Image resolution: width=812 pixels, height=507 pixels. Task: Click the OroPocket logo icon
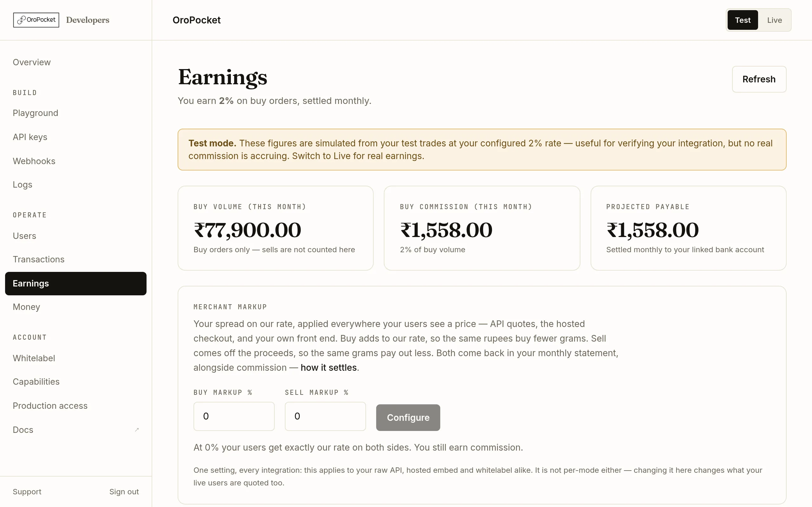click(x=22, y=20)
